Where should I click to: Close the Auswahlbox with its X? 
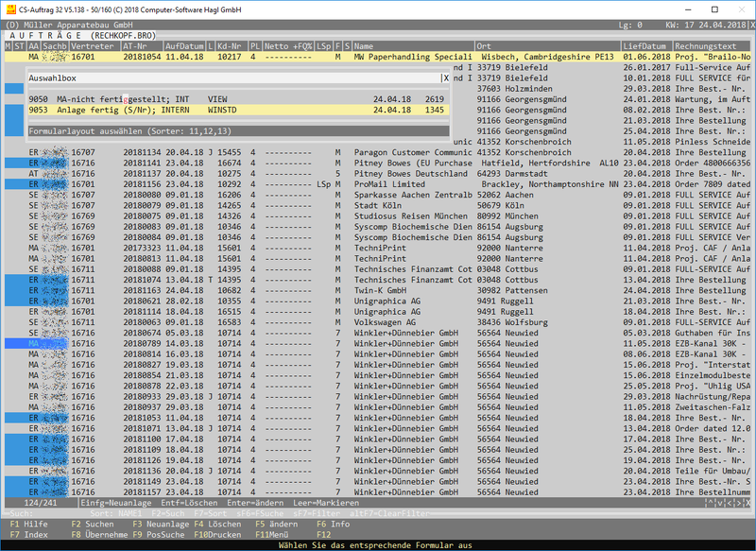tap(446, 78)
